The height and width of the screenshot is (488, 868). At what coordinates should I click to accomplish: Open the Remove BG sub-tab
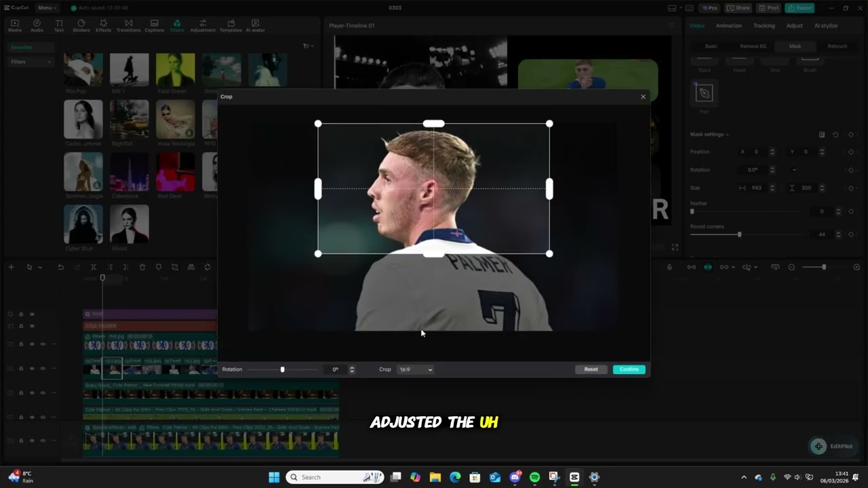tap(753, 46)
